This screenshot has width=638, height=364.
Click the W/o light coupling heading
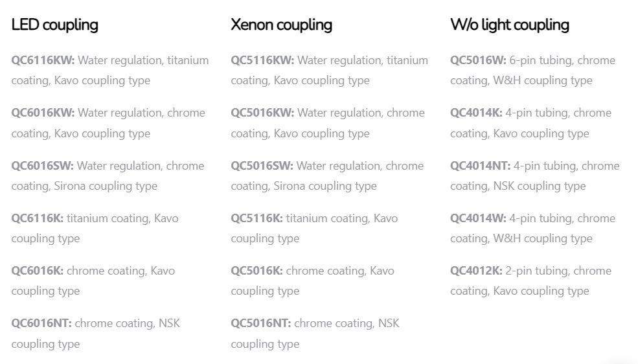click(x=510, y=25)
